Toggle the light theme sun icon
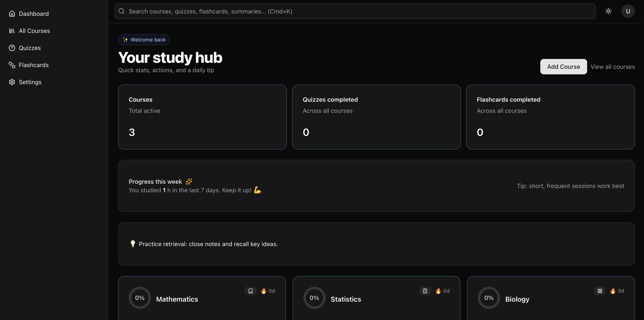Image resolution: width=644 pixels, height=320 pixels. click(609, 11)
